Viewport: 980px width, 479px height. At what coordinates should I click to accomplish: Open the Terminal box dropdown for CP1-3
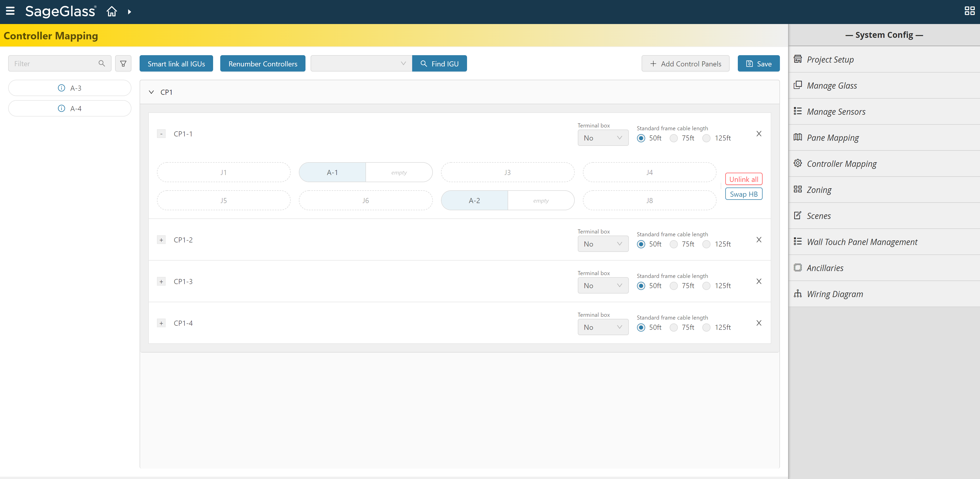tap(603, 286)
